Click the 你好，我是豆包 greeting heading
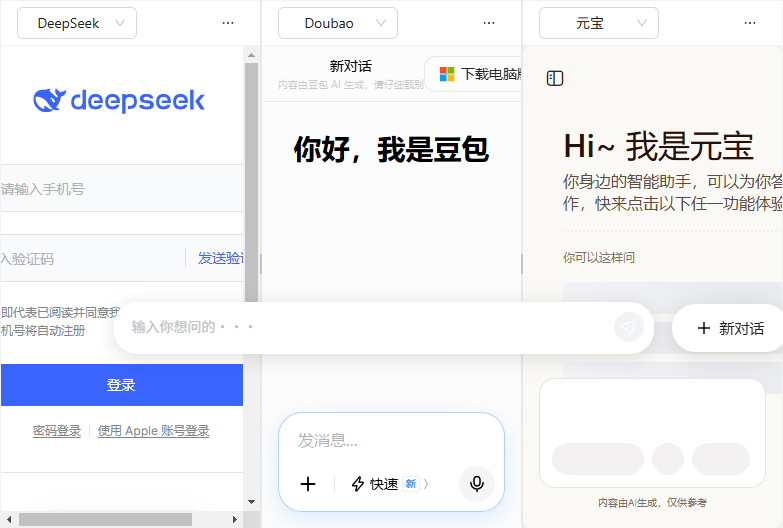This screenshot has height=528, width=783. (x=391, y=149)
